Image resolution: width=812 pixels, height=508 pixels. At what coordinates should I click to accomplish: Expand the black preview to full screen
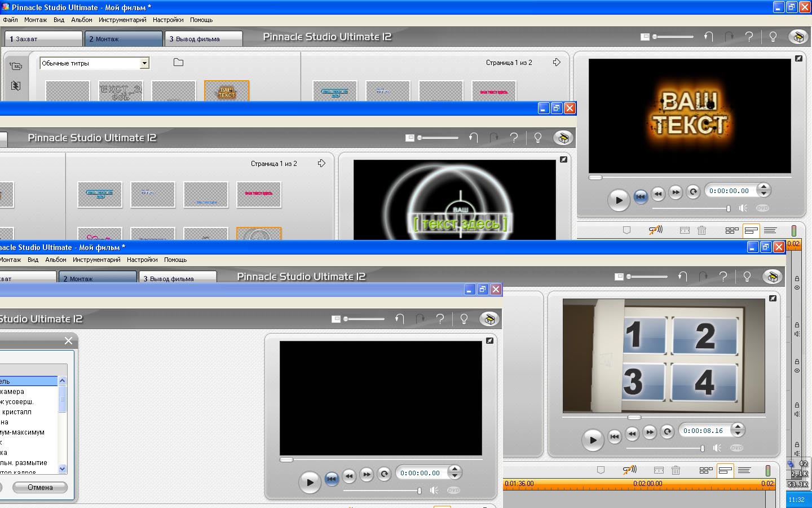click(489, 341)
